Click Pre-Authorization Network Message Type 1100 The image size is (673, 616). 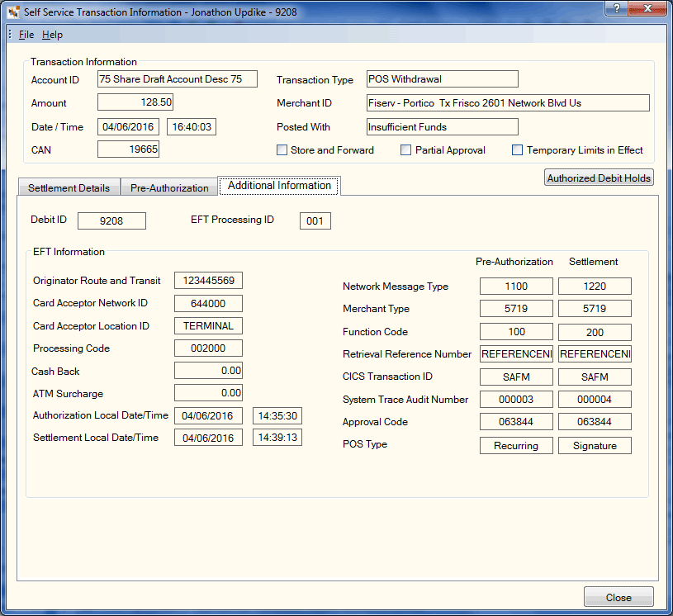pos(516,286)
